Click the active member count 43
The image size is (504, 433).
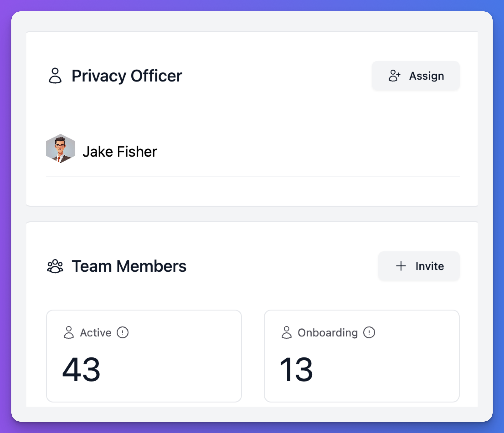tap(81, 369)
